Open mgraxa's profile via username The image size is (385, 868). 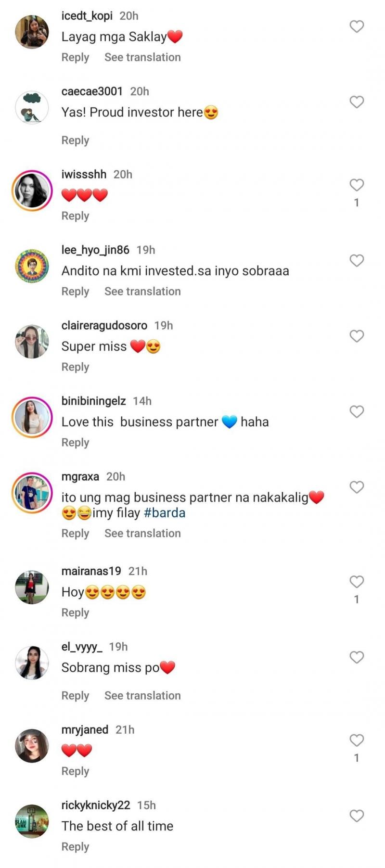[x=80, y=476]
